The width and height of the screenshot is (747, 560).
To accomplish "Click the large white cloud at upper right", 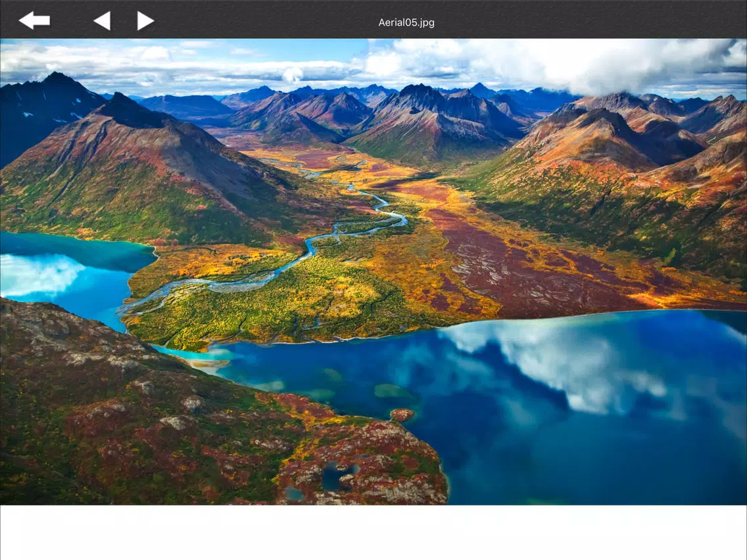I will [562, 62].
